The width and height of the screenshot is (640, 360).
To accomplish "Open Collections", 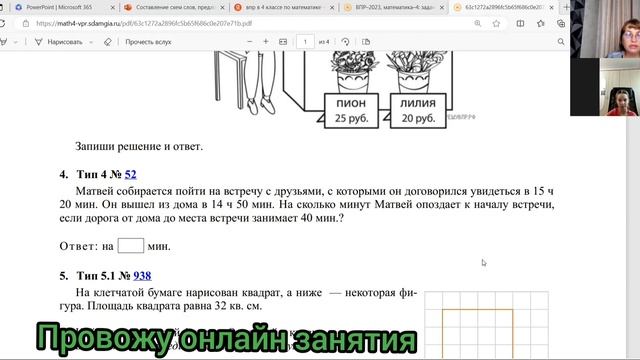I will (x=561, y=24).
